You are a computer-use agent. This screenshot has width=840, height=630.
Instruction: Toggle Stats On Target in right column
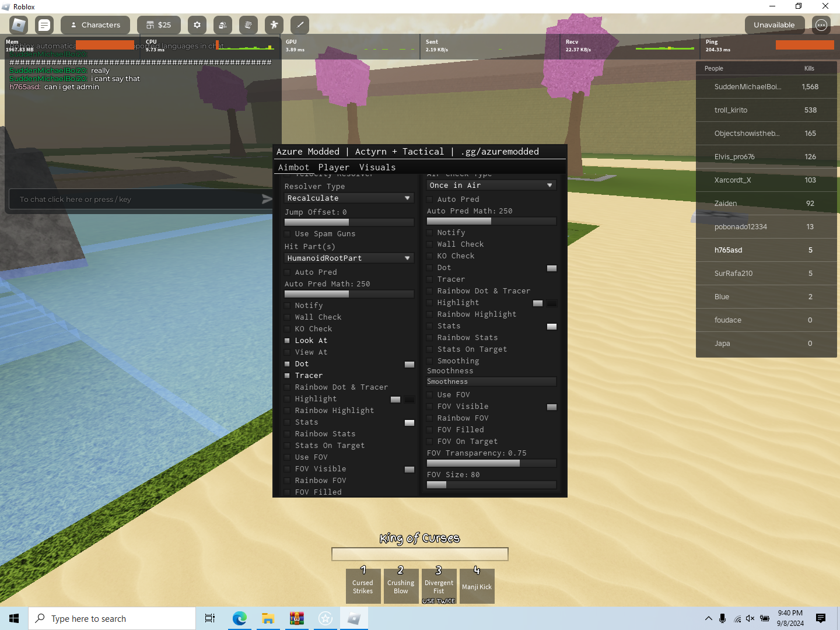pyautogui.click(x=429, y=349)
